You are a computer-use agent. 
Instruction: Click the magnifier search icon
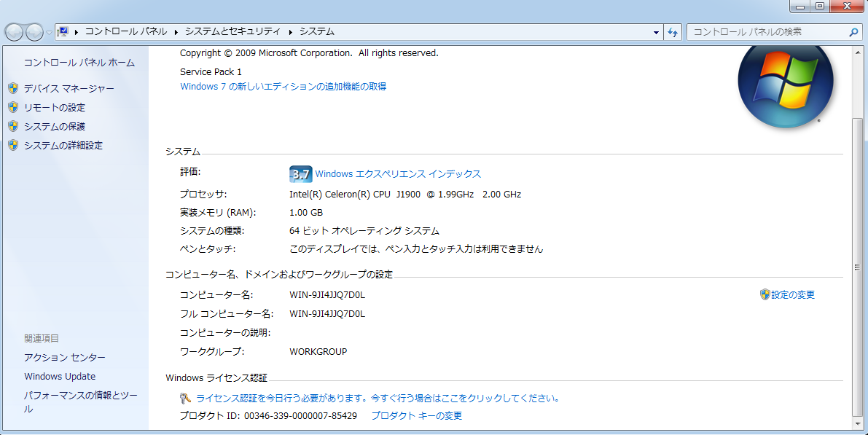[x=853, y=32]
